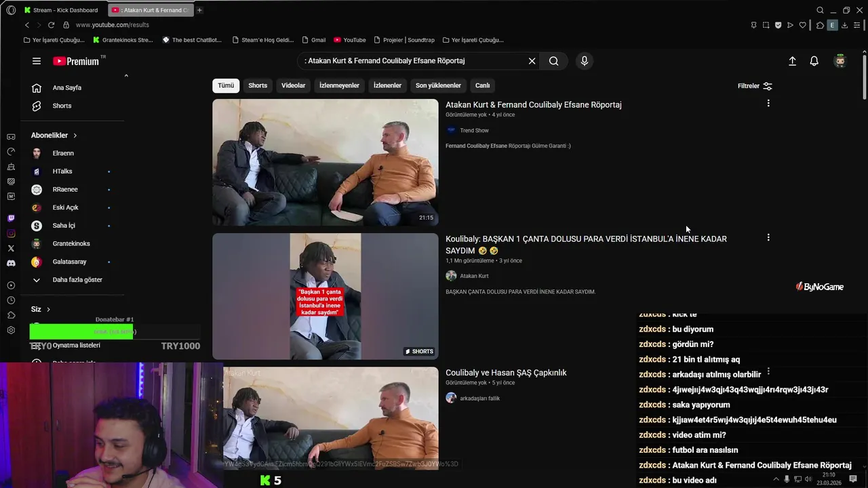
Task: Select the Videolar filter chip
Action: coord(294,85)
